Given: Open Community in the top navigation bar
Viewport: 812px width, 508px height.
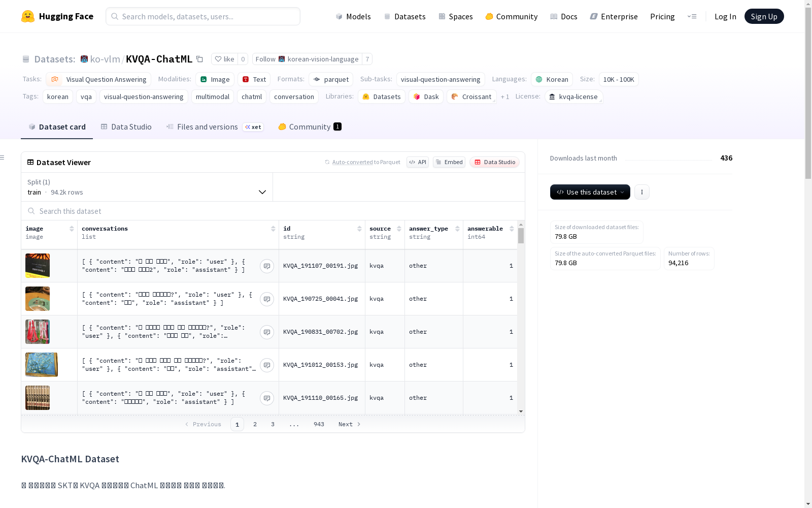Looking at the screenshot, I should tap(512, 16).
